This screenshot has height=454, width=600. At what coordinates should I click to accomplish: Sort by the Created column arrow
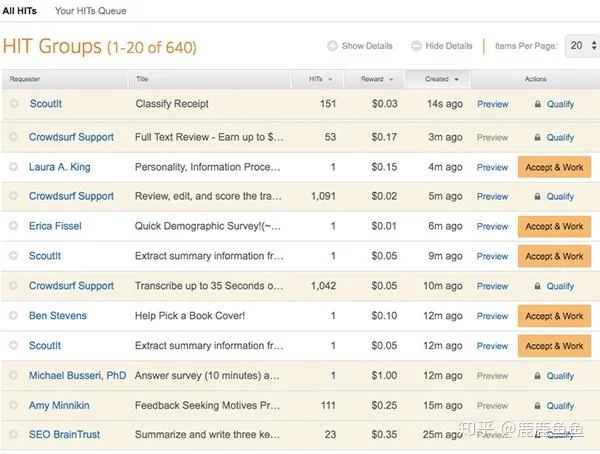point(457,79)
